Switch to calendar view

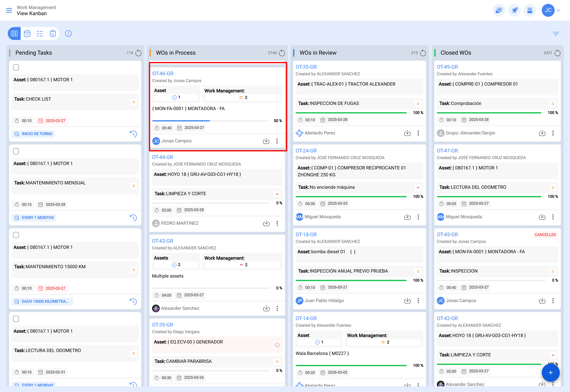(27, 34)
